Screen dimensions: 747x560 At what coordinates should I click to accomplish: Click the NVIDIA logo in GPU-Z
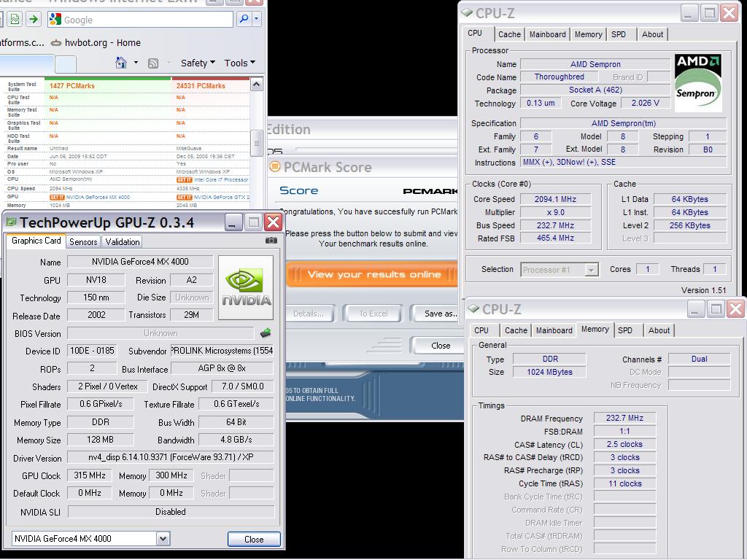[x=246, y=287]
